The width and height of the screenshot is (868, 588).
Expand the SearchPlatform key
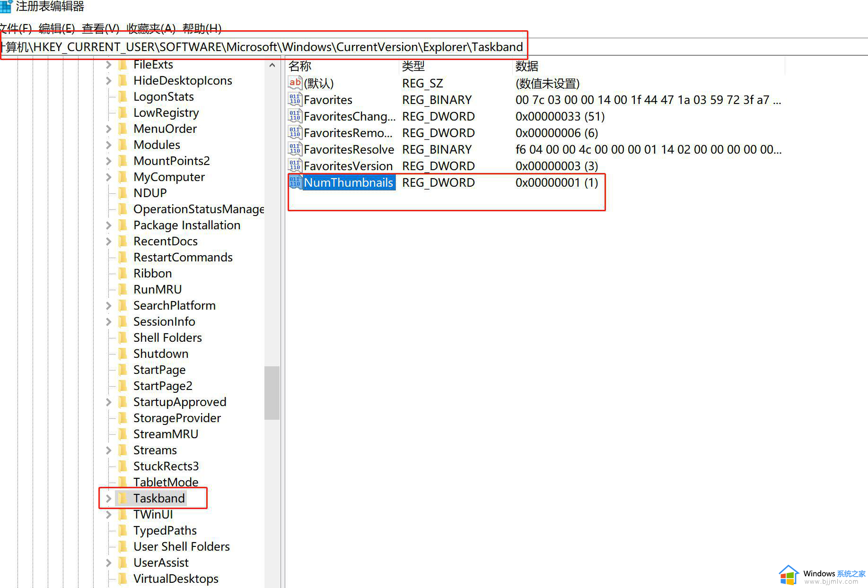[x=108, y=306]
